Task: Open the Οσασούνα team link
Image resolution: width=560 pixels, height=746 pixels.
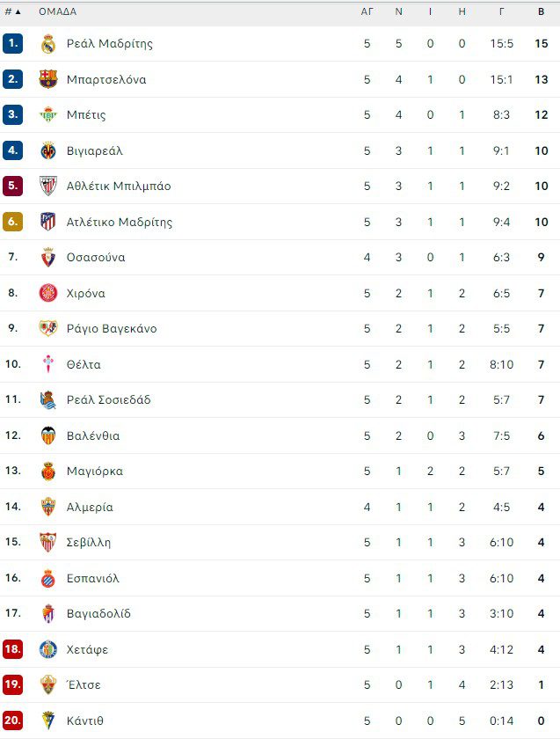Action: point(96,258)
